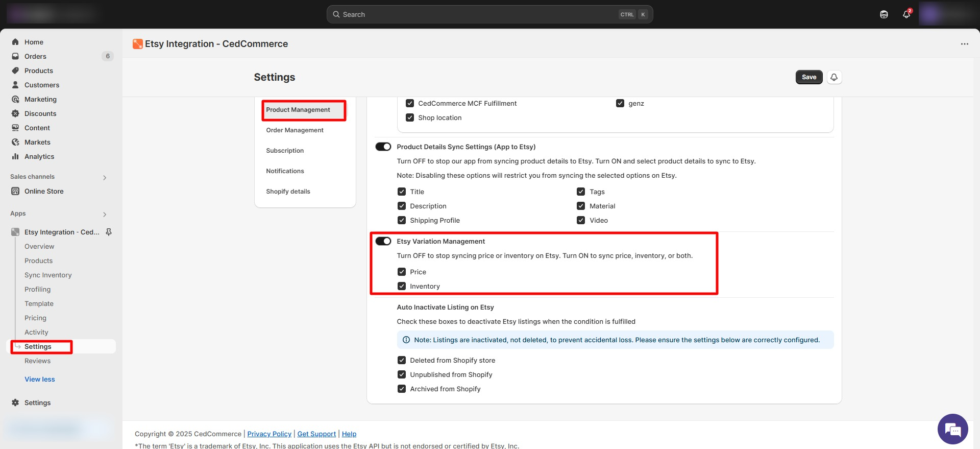980x449 pixels.
Task: Click the CedCommerce orange app logo
Action: 137,44
